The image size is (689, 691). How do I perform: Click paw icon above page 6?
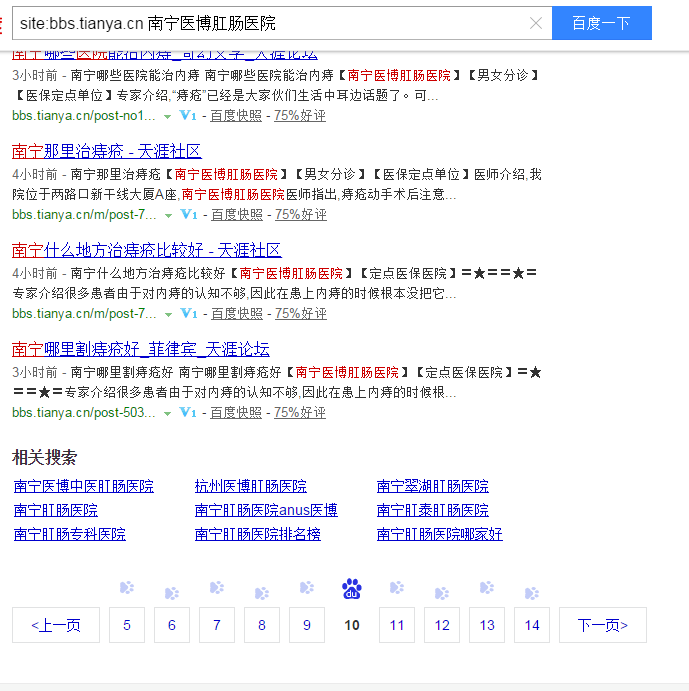[172, 593]
